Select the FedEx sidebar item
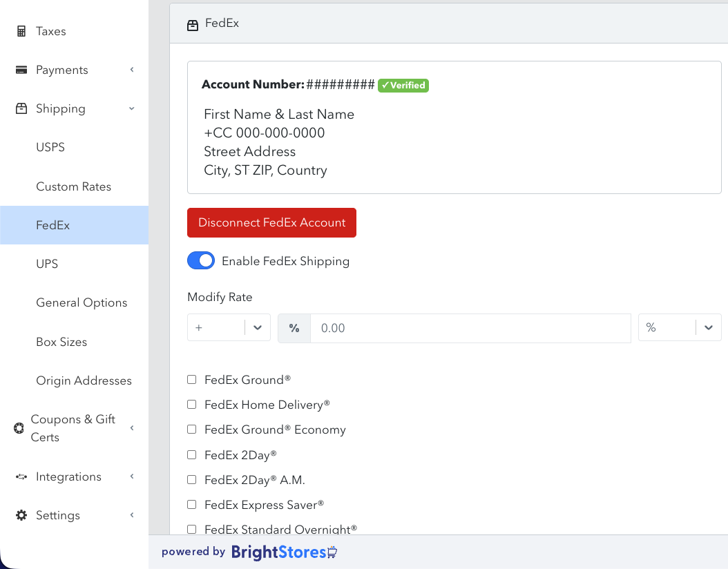This screenshot has width=728, height=569. click(75, 225)
